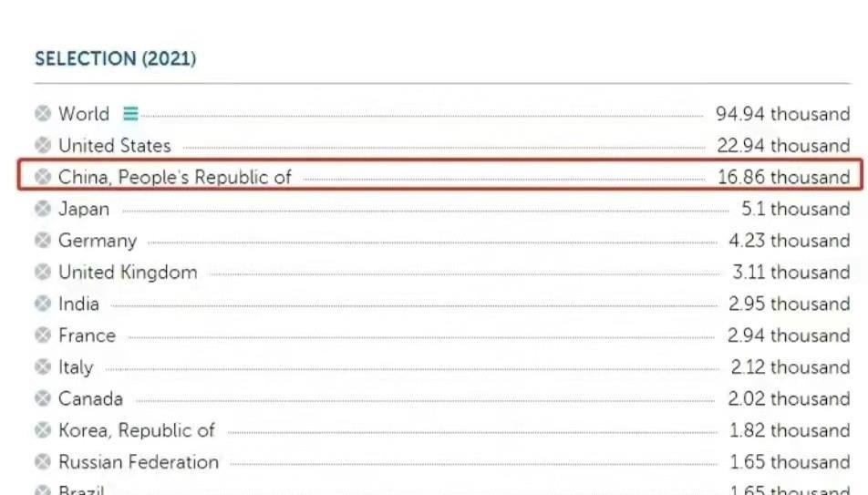Image resolution: width=868 pixels, height=495 pixels.
Task: Click the China, People's Republic of label
Action: tap(174, 177)
